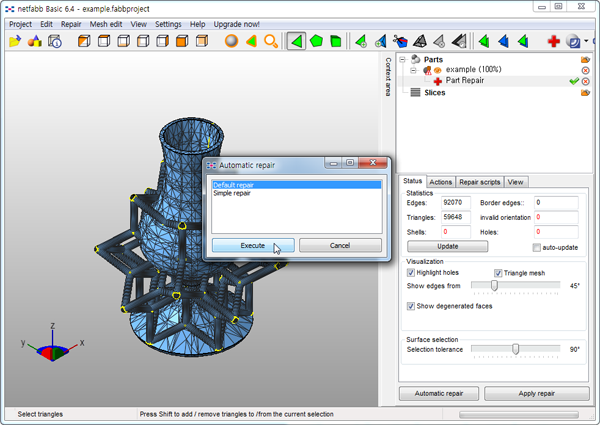This screenshot has width=600, height=425.
Task: Click the scissors cut triangles icon
Action: [x=400, y=41]
